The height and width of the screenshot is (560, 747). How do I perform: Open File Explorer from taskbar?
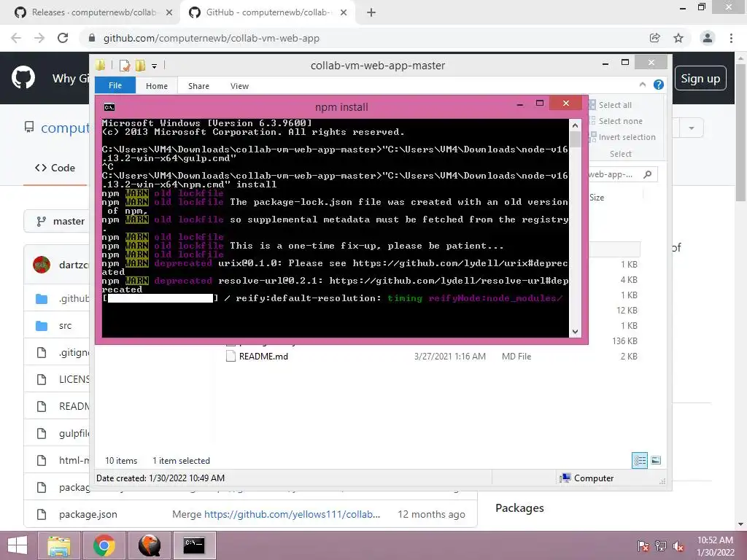click(59, 545)
